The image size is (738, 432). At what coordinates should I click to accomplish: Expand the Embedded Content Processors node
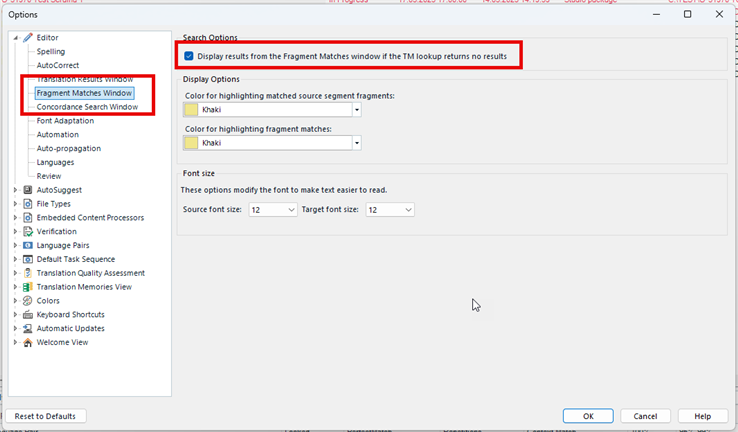pyautogui.click(x=16, y=217)
